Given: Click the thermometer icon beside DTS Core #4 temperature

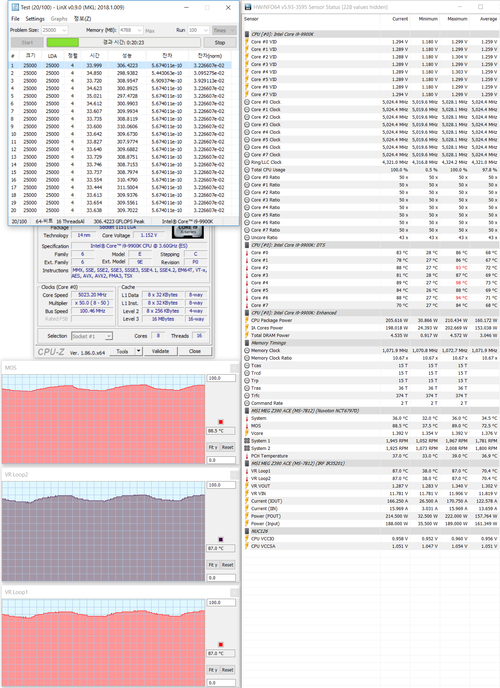Looking at the screenshot, I should click(x=247, y=283).
